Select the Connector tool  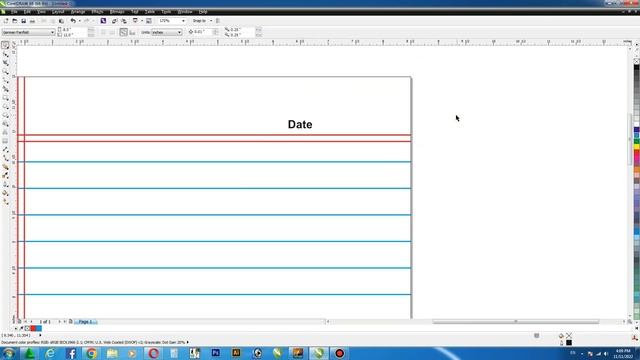click(5, 158)
